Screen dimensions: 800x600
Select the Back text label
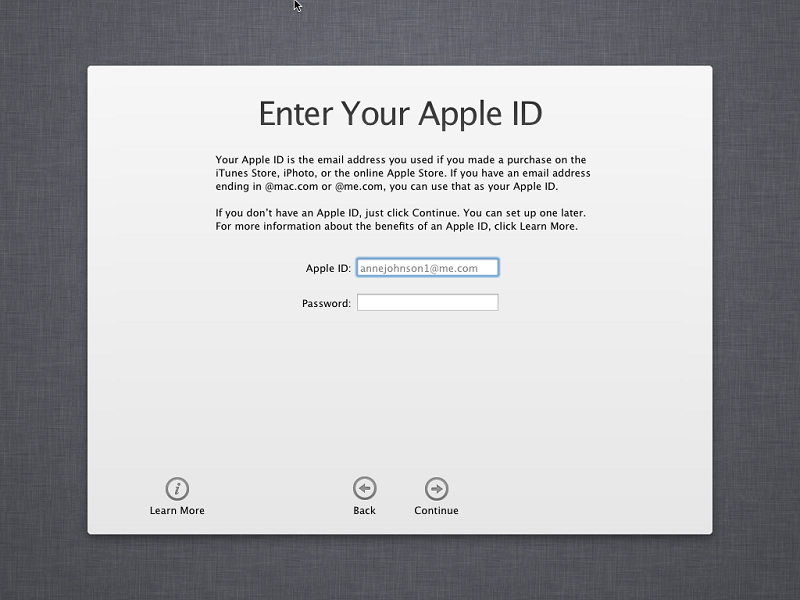[x=364, y=510]
